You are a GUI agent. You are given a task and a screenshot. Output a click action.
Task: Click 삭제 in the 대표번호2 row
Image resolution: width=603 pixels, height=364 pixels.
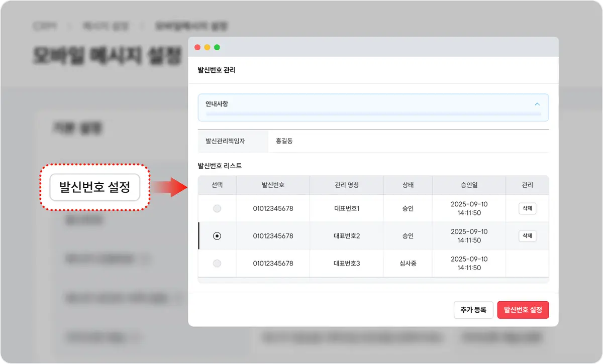coord(527,235)
